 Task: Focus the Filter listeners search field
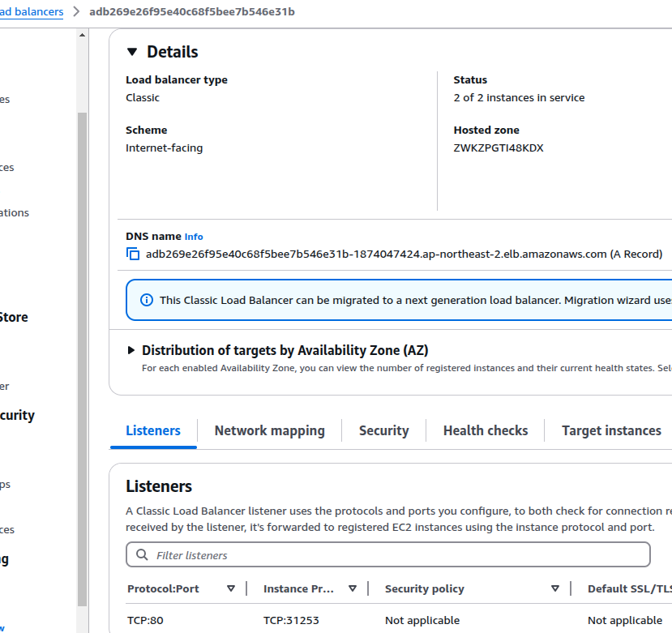387,554
